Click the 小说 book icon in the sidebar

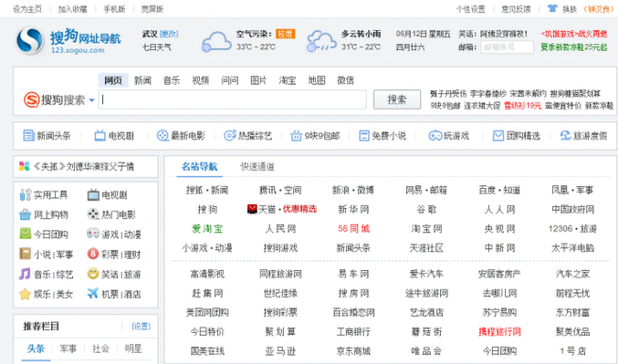click(25, 254)
